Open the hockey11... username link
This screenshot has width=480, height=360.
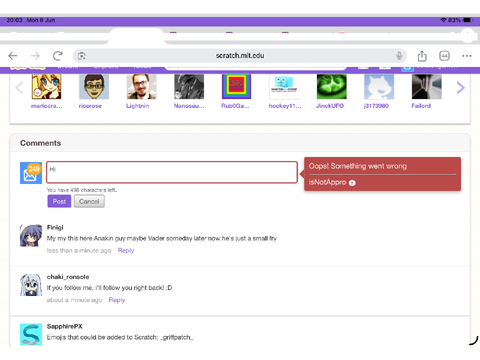(x=285, y=106)
